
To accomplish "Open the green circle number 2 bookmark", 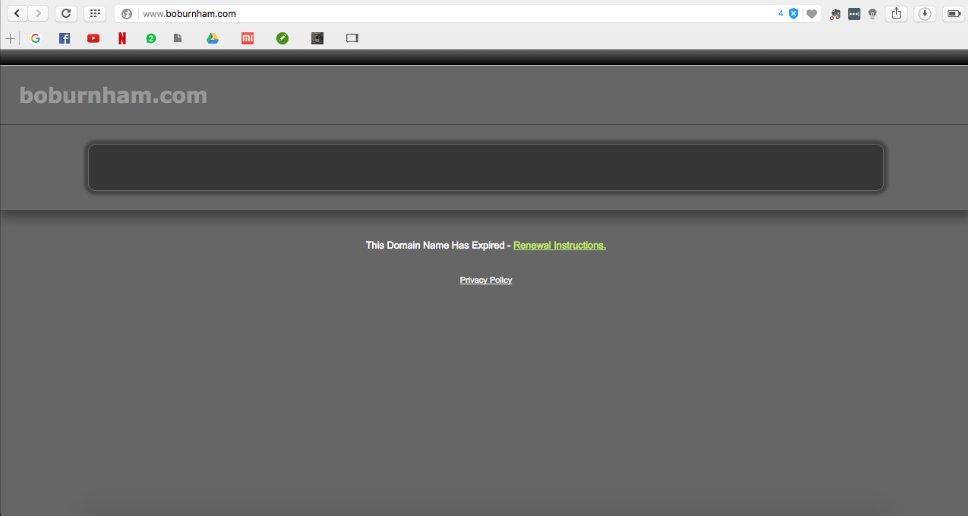I will tap(151, 38).
